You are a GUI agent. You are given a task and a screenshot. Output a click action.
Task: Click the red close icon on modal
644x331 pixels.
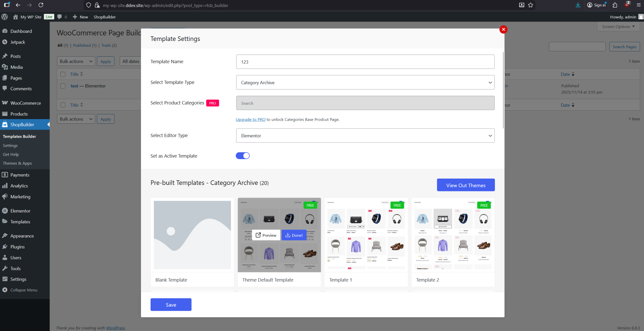[x=503, y=29]
